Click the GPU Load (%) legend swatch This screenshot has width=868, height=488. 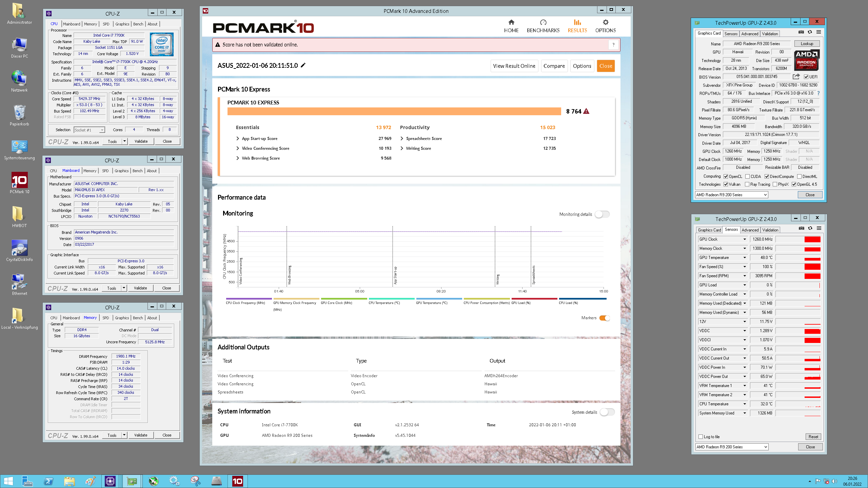[534, 299]
